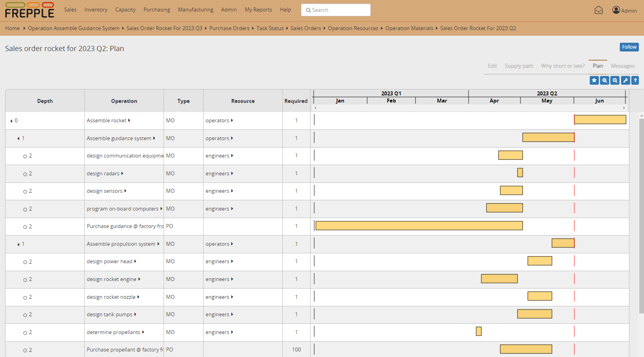
Task: Collapse the depth 0 Assemble rocket row
Action: (11, 121)
